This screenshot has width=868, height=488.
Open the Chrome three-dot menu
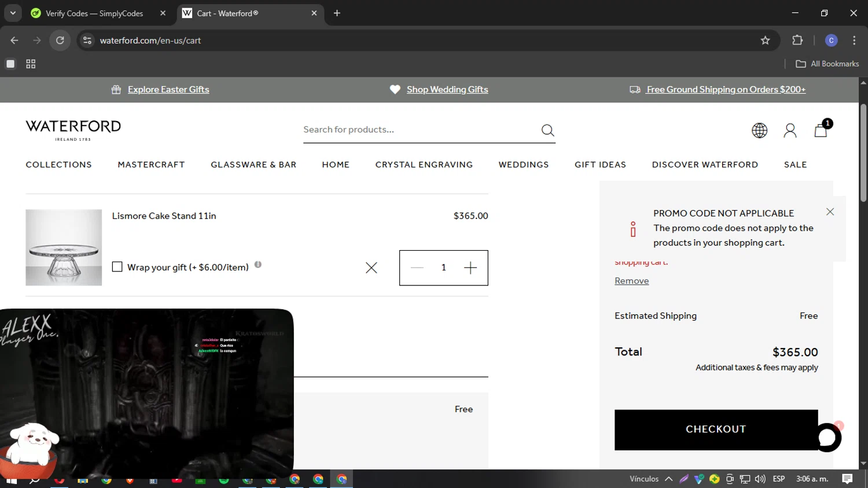tap(854, 40)
